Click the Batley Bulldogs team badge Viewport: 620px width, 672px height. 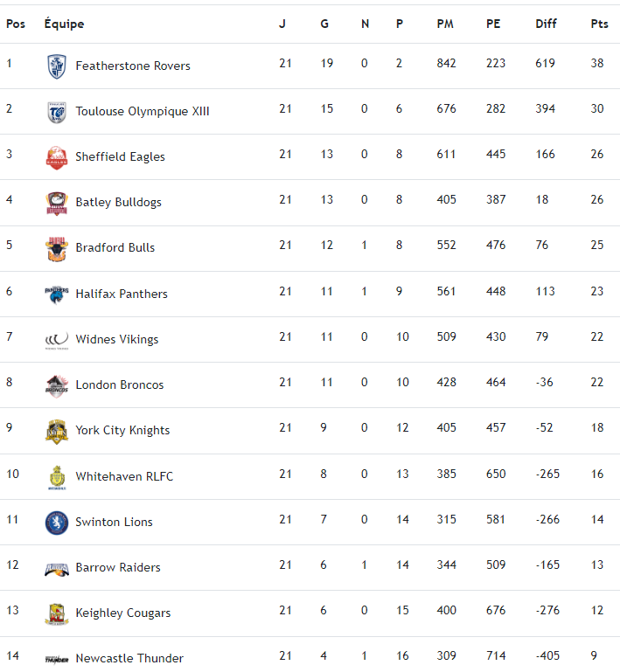[x=56, y=203]
